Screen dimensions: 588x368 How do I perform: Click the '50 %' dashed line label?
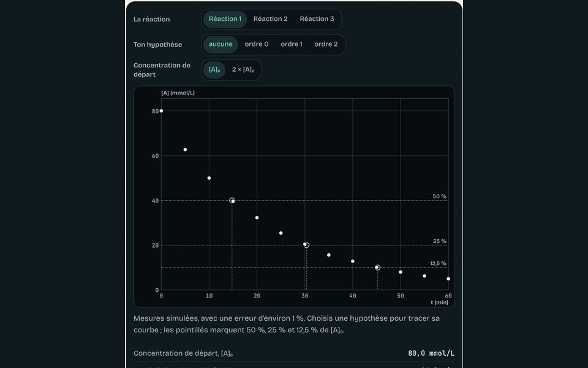[440, 196]
